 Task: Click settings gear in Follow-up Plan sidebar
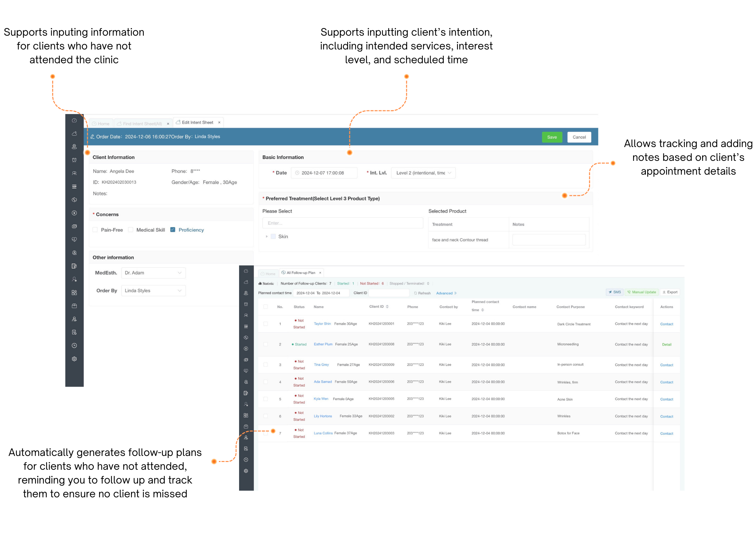pyautogui.click(x=246, y=471)
